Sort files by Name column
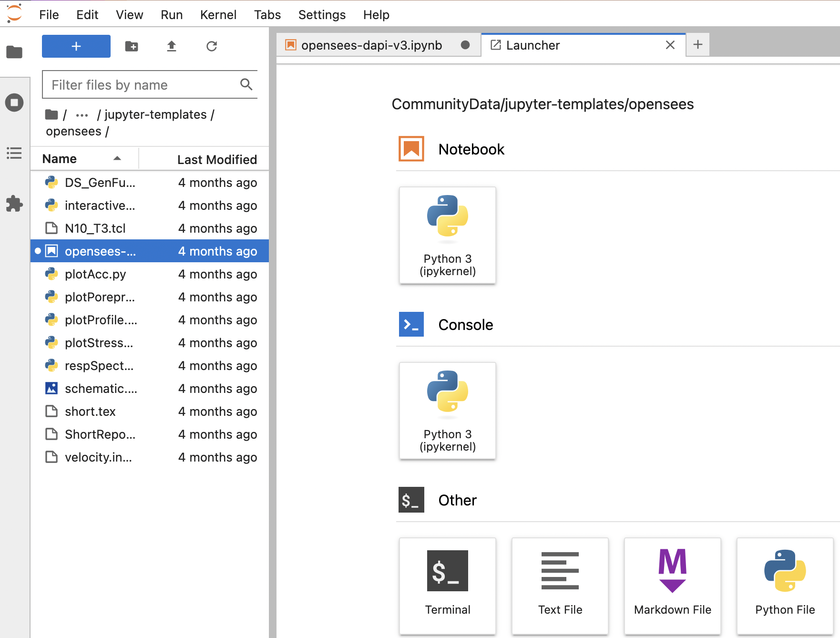 [x=84, y=159]
